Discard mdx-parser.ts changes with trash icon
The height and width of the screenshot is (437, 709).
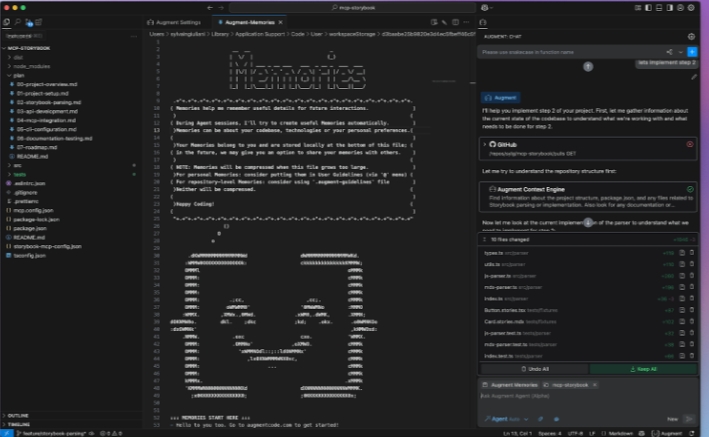pyautogui.click(x=691, y=287)
